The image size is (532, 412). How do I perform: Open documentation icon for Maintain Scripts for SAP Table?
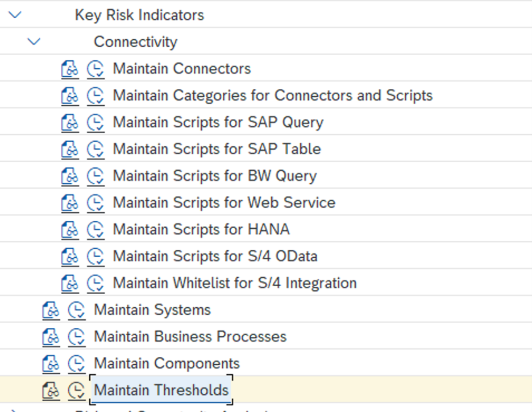click(69, 149)
